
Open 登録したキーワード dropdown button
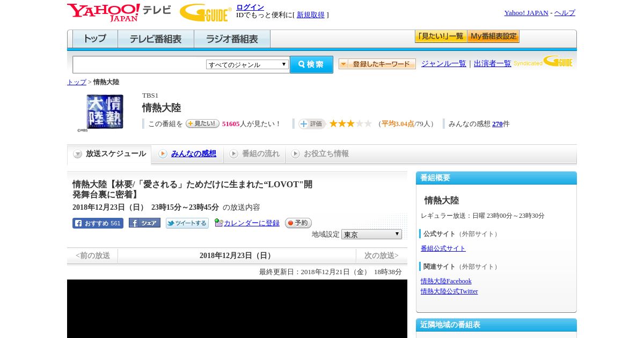tap(377, 64)
